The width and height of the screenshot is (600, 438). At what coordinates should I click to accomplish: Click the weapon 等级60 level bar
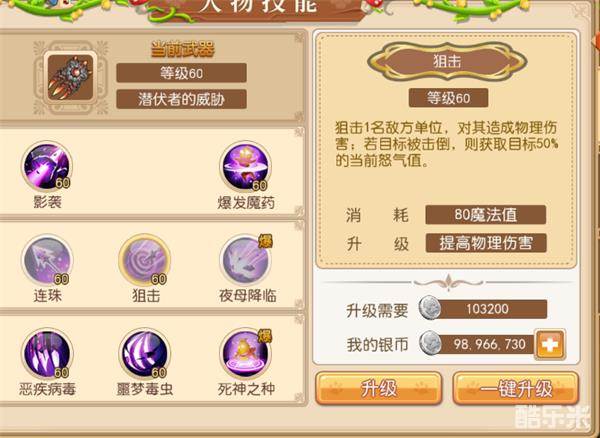pos(181,73)
